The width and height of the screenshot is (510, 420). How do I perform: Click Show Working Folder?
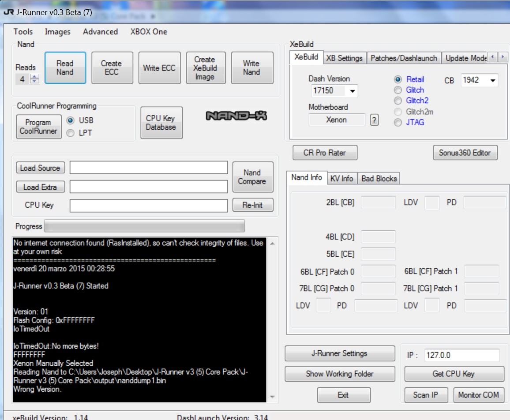(x=340, y=374)
